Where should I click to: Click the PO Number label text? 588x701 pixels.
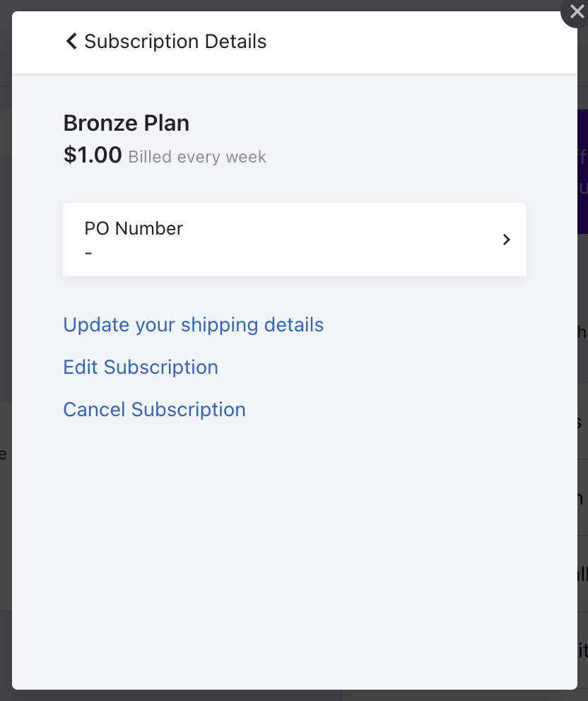click(x=134, y=228)
